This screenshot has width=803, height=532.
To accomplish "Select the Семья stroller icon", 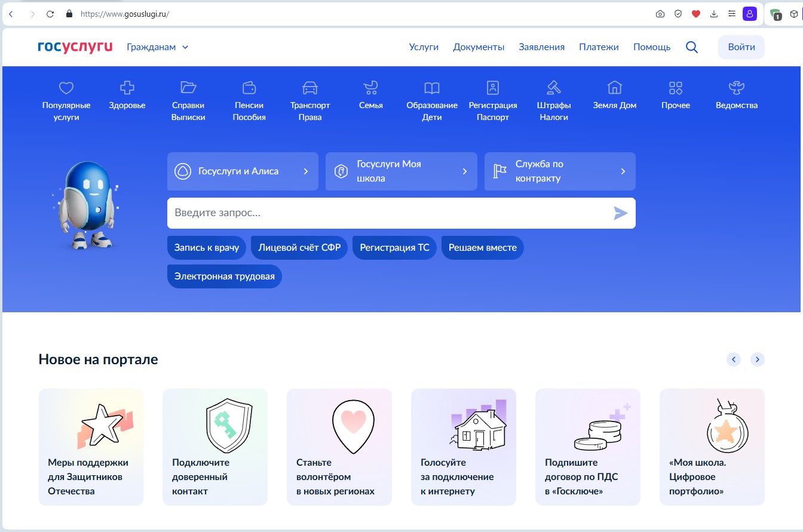I will 370,96.
